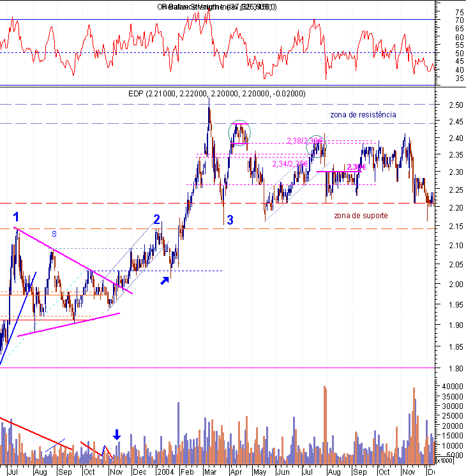Click the RSI axis value 65

click(460, 29)
